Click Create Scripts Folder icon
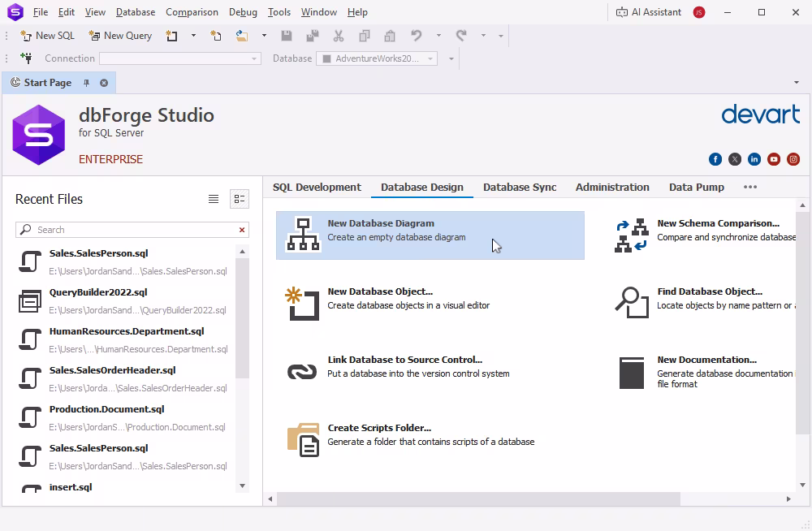The image size is (812, 531). click(x=304, y=440)
